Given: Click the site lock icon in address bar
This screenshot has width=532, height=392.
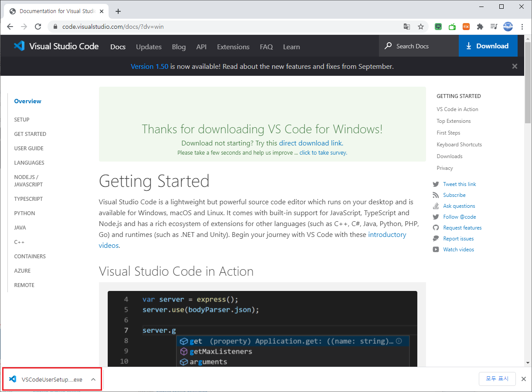Looking at the screenshot, I should click(55, 27).
